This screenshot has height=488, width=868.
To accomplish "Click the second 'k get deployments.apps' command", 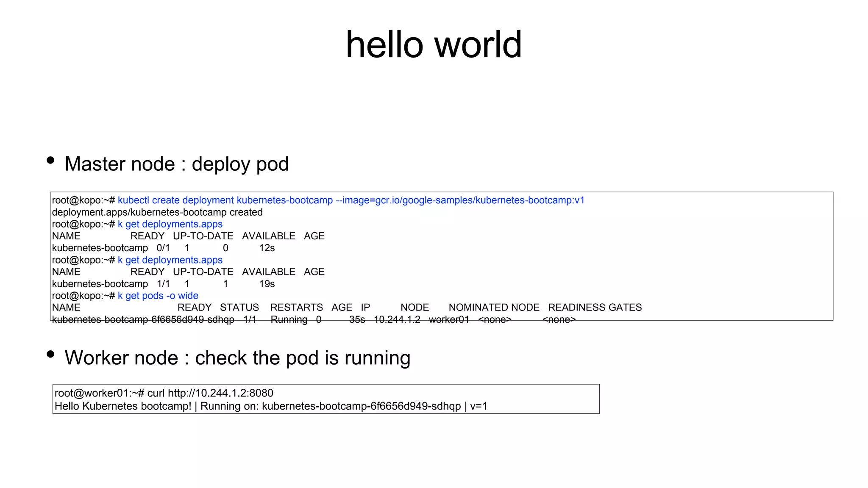I will tap(170, 260).
